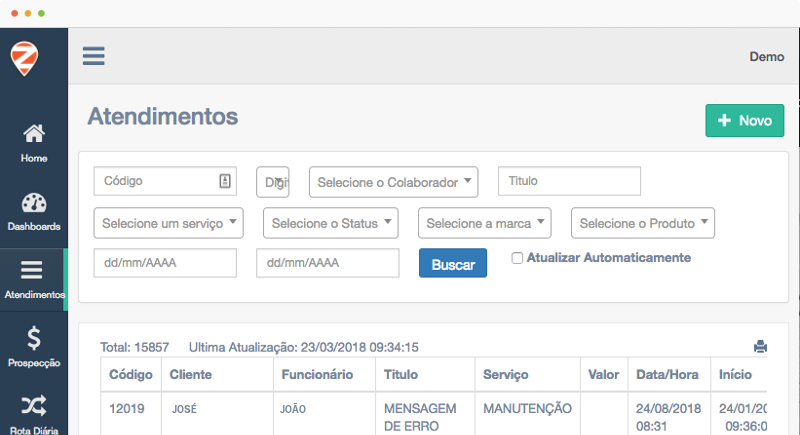Open Dashboards gauge icon in sidebar

[x=33, y=203]
